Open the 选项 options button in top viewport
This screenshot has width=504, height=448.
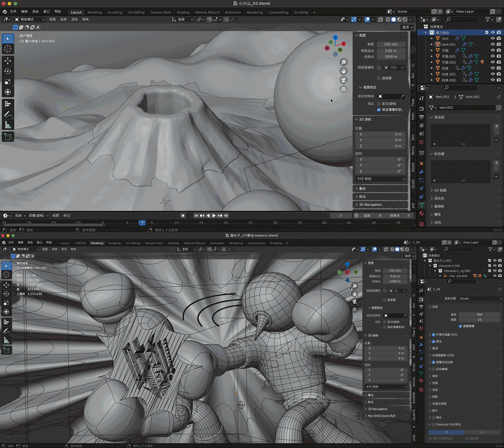[x=407, y=27]
